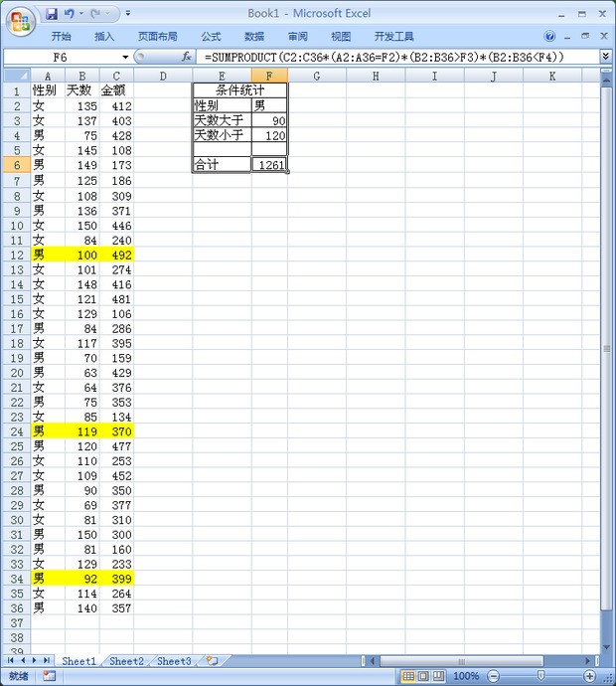Screen dimensions: 616x686
Task: Click the Name Box showing F6
Action: (x=62, y=57)
